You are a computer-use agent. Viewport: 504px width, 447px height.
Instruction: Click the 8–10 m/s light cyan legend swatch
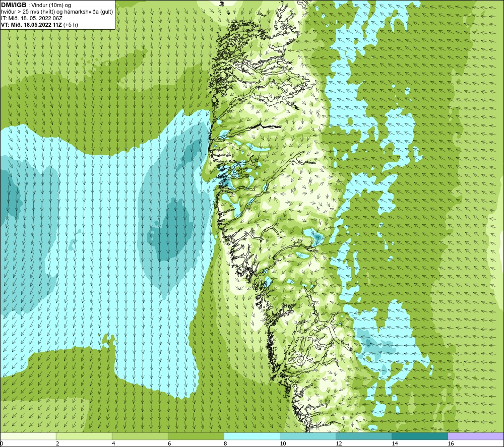click(x=252, y=436)
